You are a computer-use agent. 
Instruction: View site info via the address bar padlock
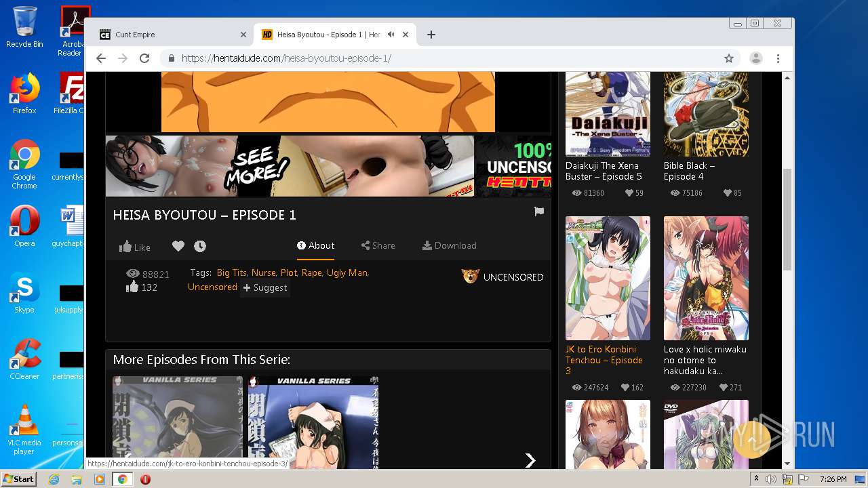tap(171, 58)
